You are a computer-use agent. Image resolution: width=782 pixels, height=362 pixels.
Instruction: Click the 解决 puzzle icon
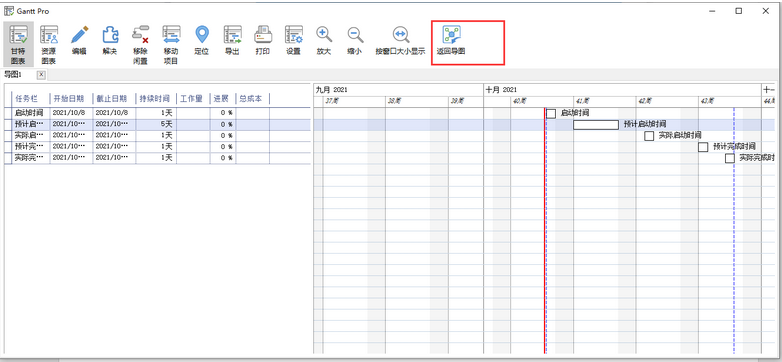point(110,40)
